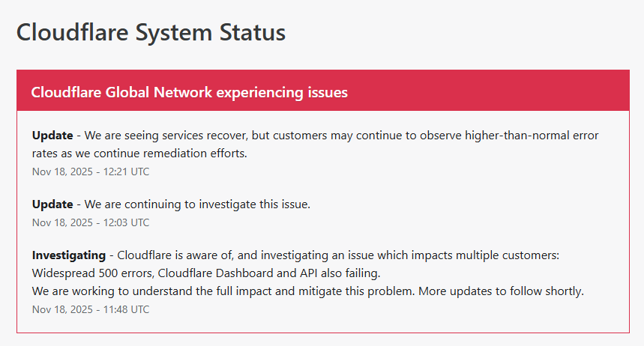Click the 'Update' label of the 12:03 UTC entry
This screenshot has width=644, height=346.
click(52, 204)
